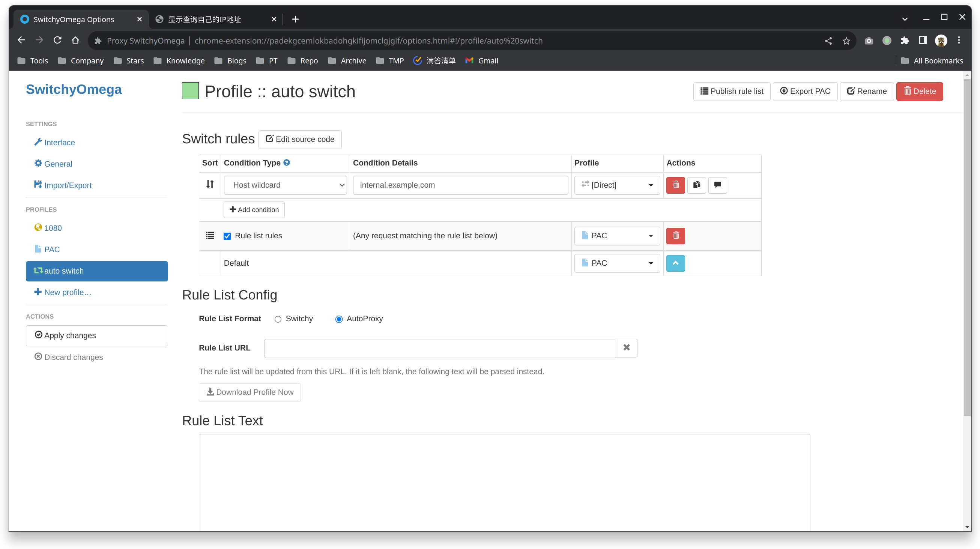This screenshot has width=980, height=549.
Task: Click the Apply changes button
Action: [x=97, y=335]
